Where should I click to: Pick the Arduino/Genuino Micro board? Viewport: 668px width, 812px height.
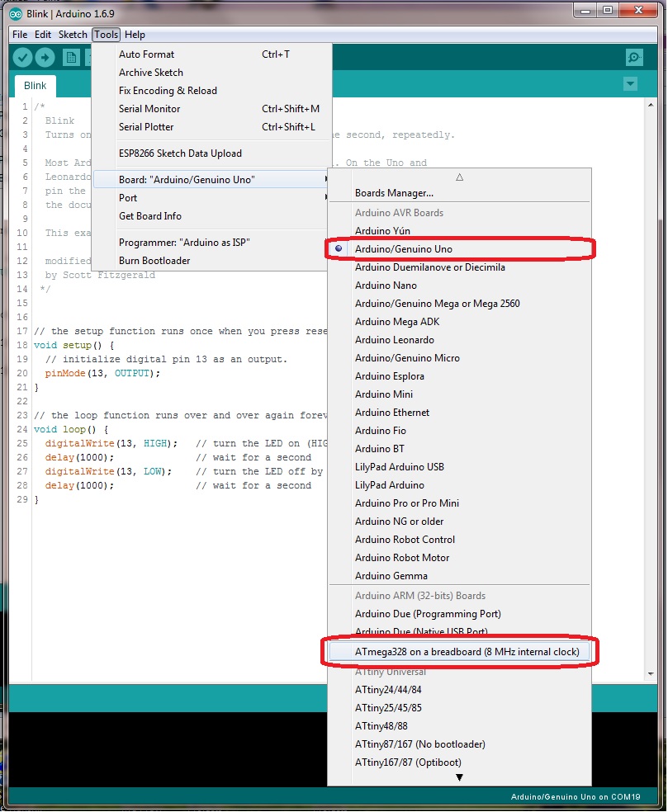tap(460, 358)
